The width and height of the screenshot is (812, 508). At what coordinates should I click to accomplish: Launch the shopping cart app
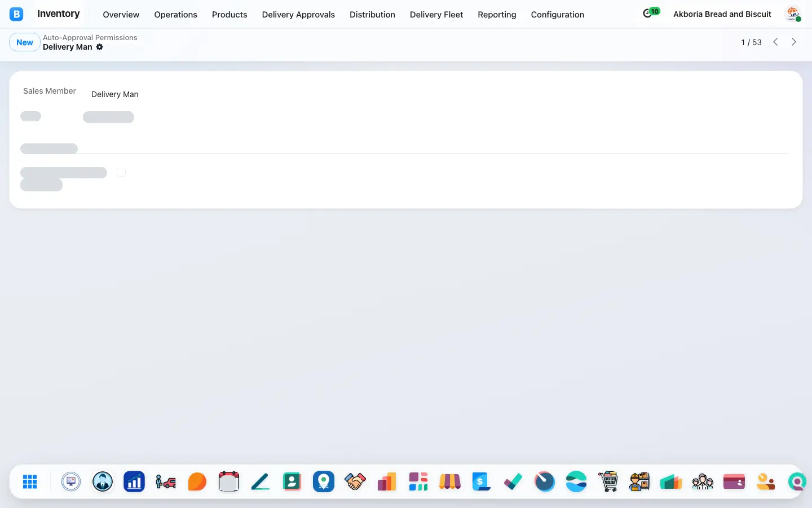(x=608, y=481)
